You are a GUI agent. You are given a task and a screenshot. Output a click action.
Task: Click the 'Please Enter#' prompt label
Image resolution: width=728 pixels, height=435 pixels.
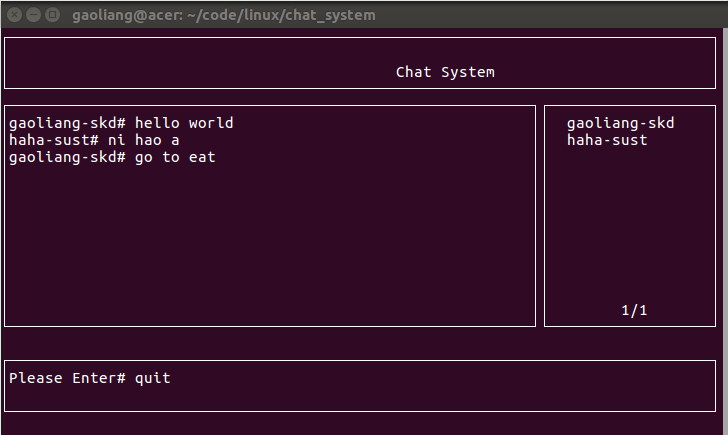click(x=67, y=378)
